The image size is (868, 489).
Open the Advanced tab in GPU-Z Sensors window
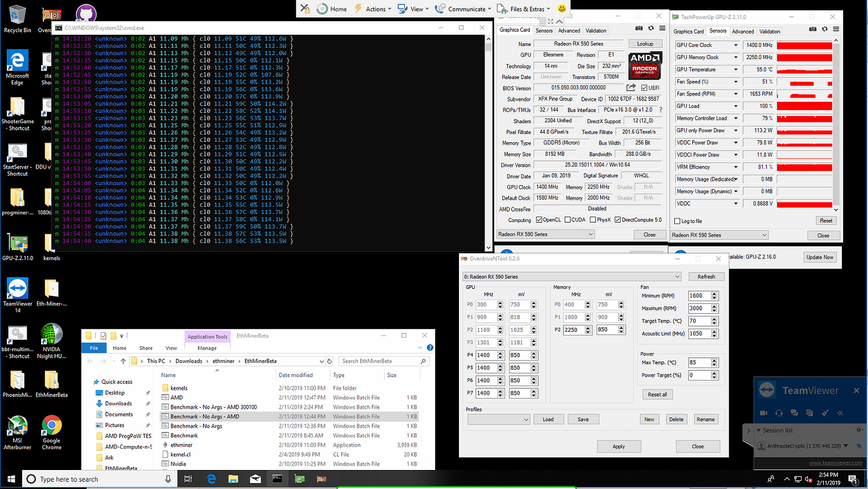743,31
